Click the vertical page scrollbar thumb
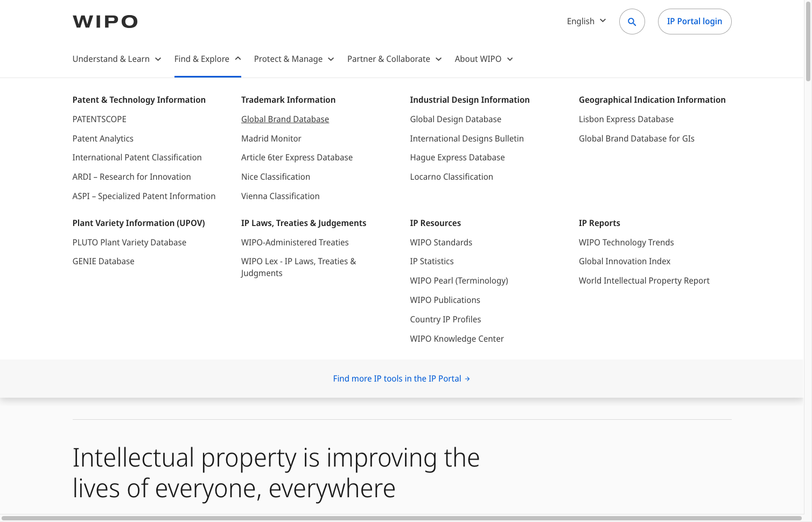Image resolution: width=812 pixels, height=522 pixels. 808,41
